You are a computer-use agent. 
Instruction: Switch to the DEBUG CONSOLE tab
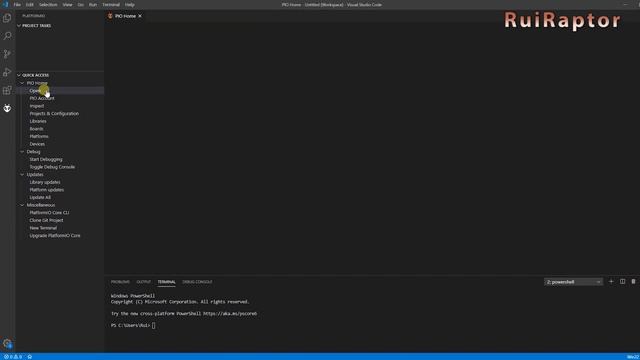pyautogui.click(x=197, y=282)
